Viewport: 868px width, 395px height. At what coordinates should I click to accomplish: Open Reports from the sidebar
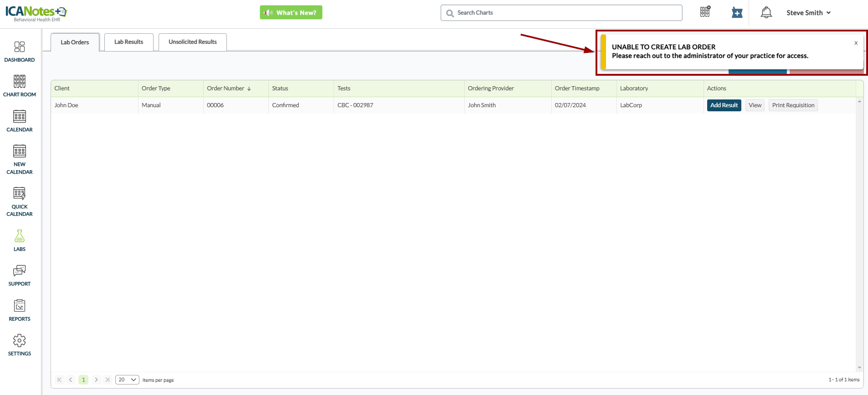(x=20, y=310)
